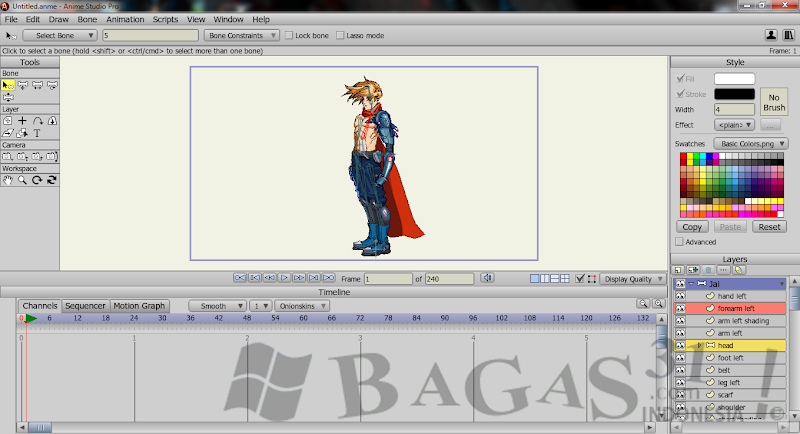
Task: Pick the Insert Text T tool
Action: 37,133
